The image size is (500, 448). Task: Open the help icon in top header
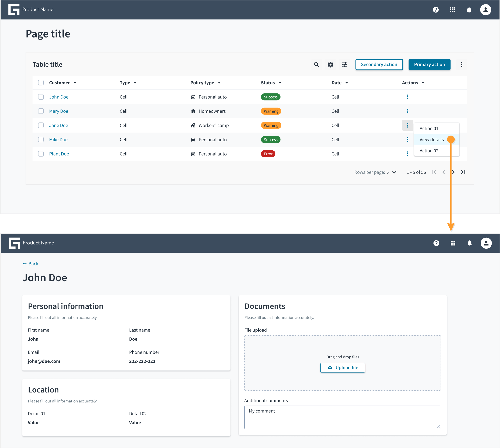[436, 10]
